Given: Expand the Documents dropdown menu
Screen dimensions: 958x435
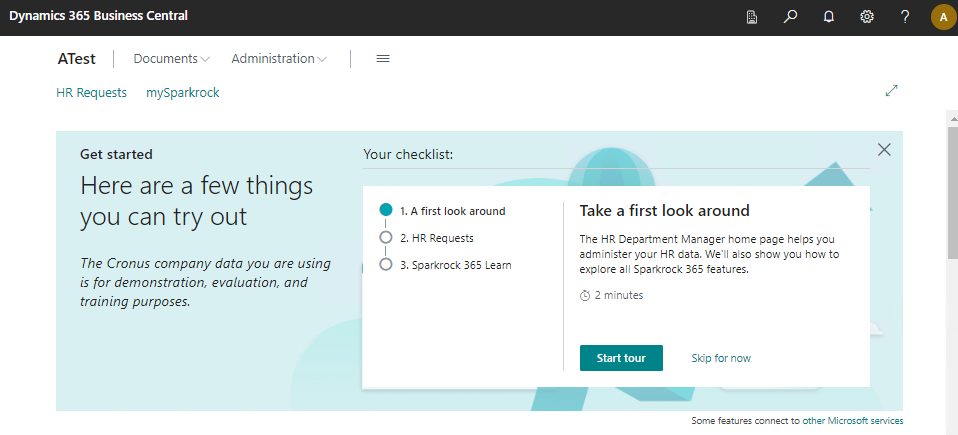Looking at the screenshot, I should (x=171, y=59).
